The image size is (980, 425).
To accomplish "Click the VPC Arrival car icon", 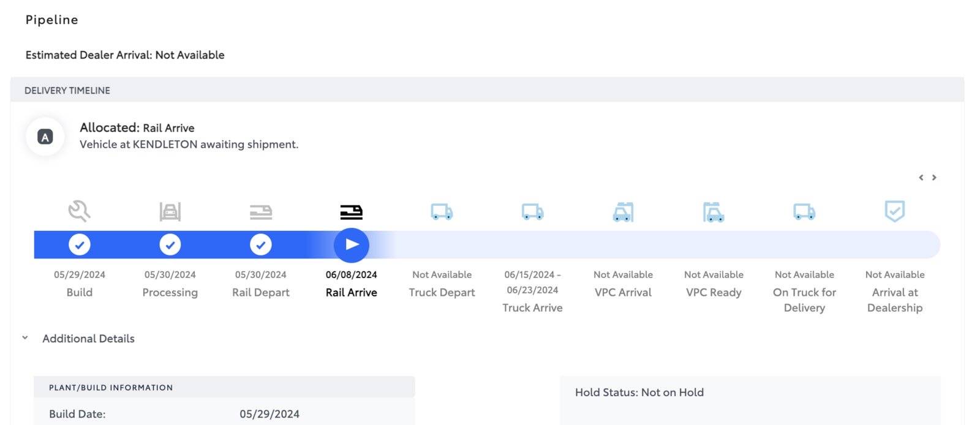I will (623, 212).
